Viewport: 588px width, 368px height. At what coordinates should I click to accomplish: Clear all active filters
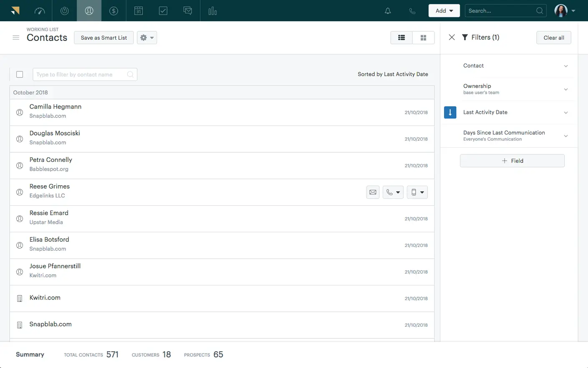553,38
